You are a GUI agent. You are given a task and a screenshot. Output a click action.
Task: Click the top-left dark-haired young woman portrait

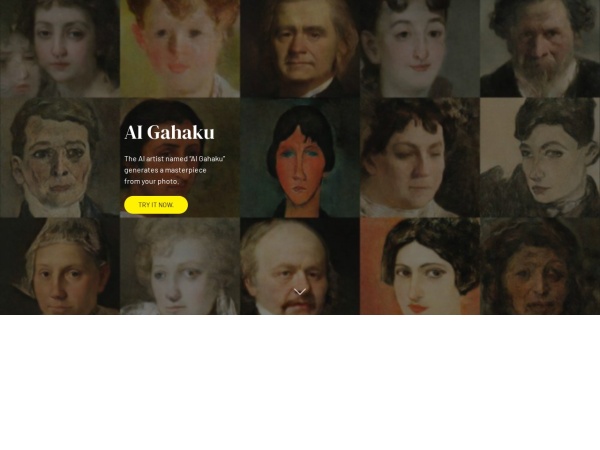click(x=60, y=49)
